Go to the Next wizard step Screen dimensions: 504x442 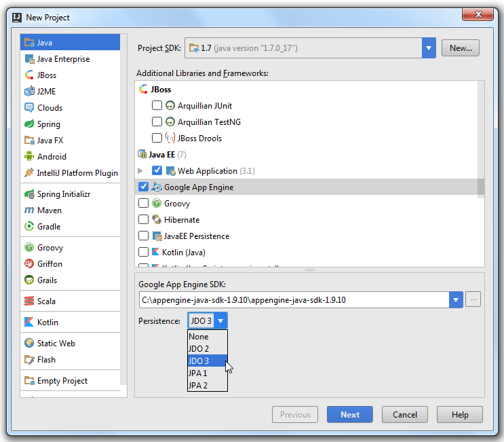(x=350, y=415)
